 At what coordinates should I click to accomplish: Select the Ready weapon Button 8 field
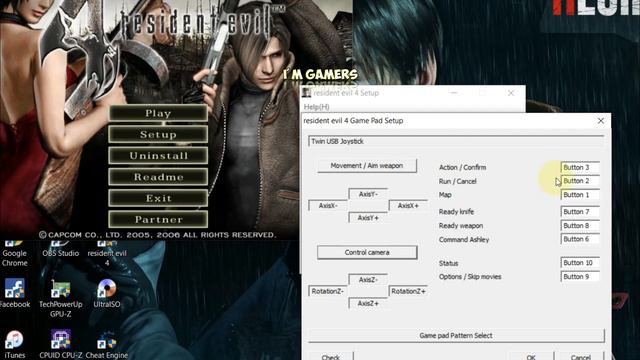[x=580, y=226]
